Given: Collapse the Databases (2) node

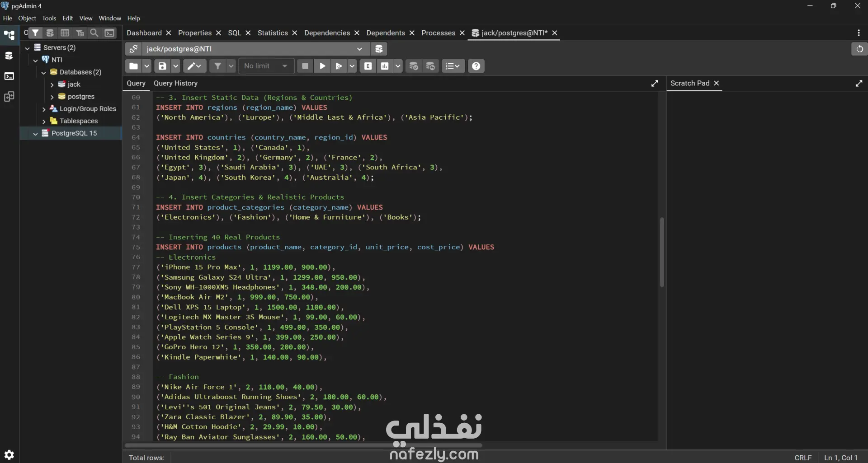Looking at the screenshot, I should click(43, 72).
